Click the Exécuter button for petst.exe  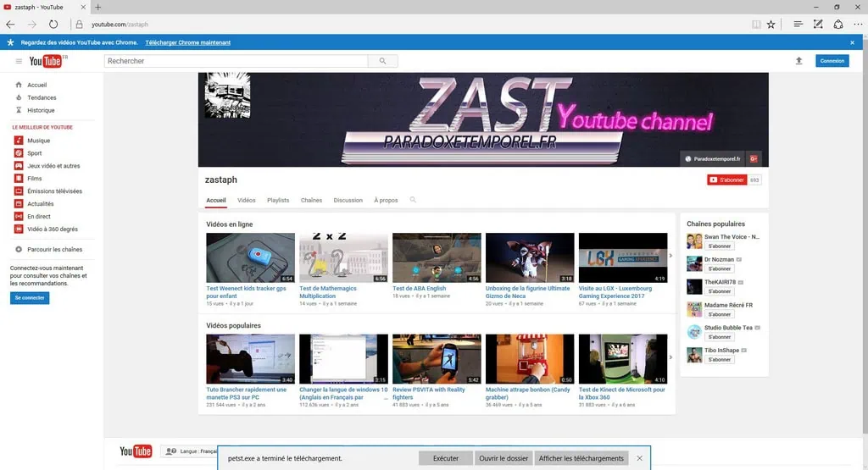(445, 458)
